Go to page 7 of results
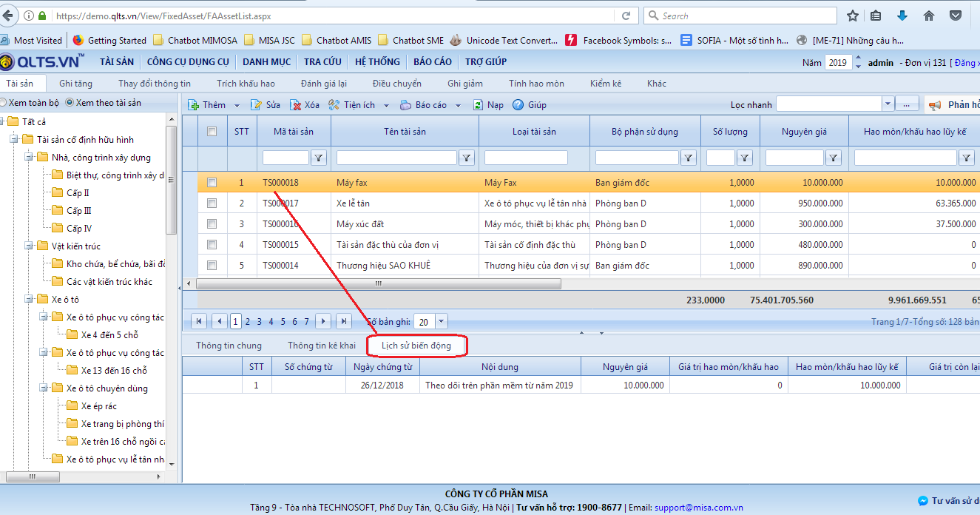980x515 pixels. point(306,321)
